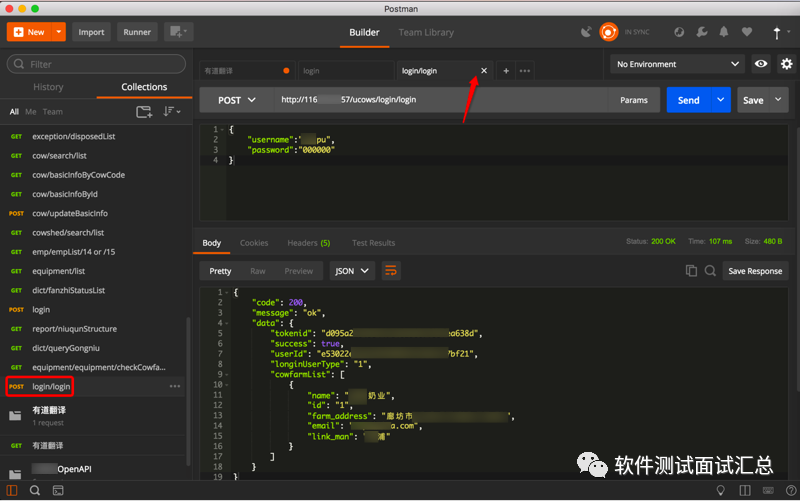
Task: Click the New button
Action: tap(30, 32)
